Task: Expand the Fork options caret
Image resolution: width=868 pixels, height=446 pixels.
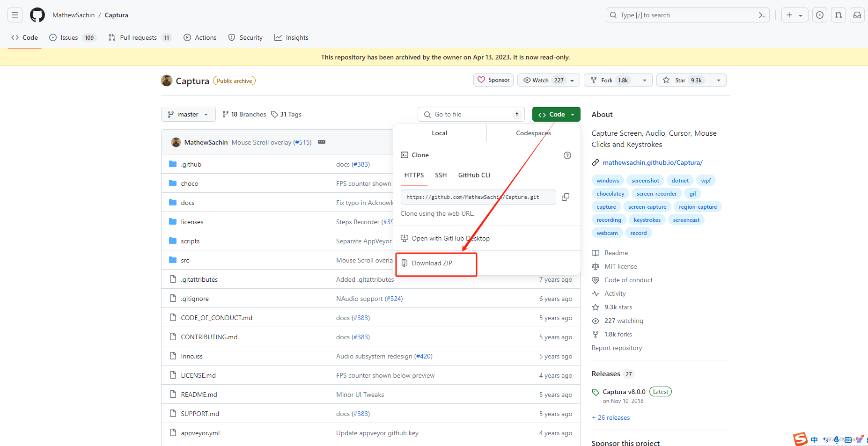Action: click(x=645, y=80)
